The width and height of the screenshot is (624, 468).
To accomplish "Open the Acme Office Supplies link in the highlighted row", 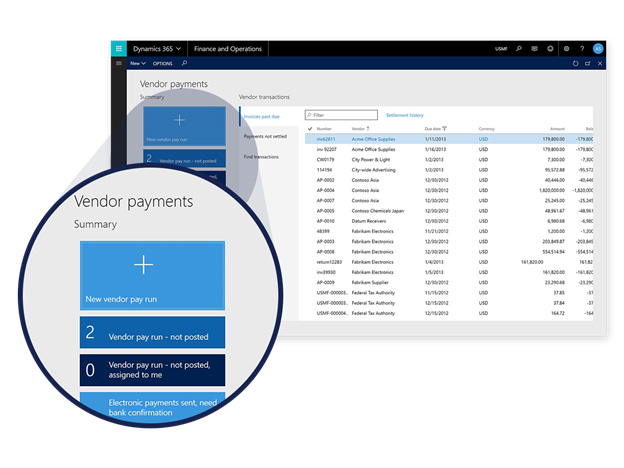I will pos(373,139).
